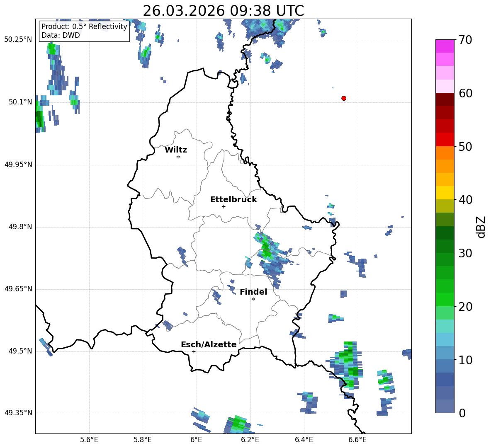
Task: Click the Esch/Alzette cross marker
Action: [x=194, y=351]
